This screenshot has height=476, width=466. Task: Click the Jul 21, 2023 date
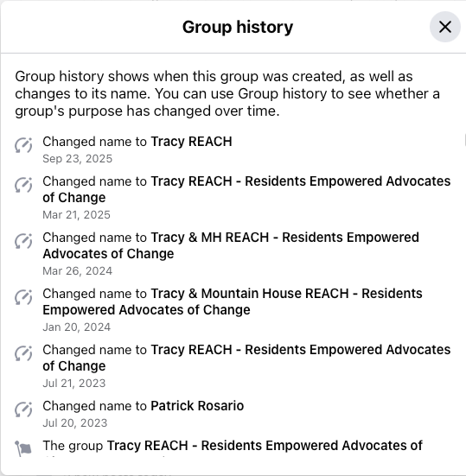(74, 384)
